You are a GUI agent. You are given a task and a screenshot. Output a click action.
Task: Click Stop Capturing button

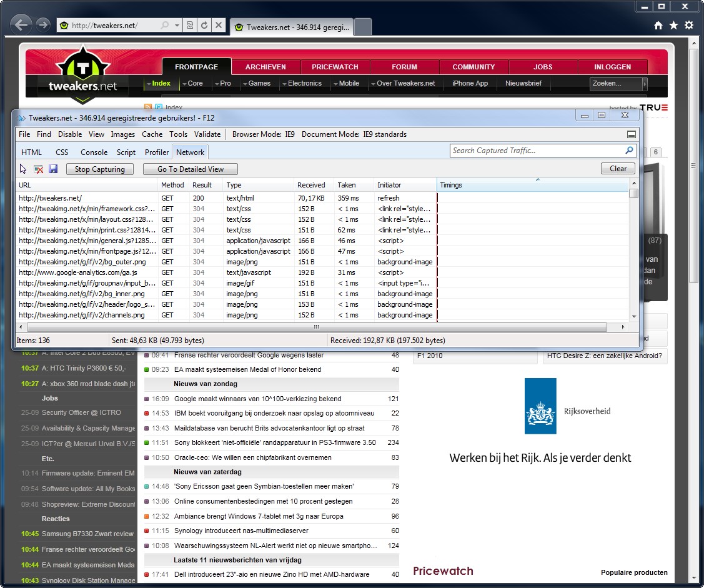coord(100,169)
